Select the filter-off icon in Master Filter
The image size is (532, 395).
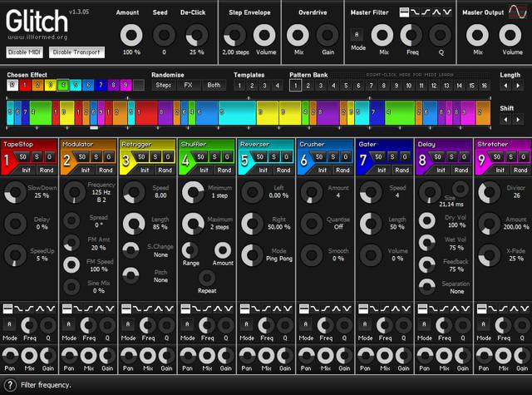pyautogui.click(x=405, y=12)
